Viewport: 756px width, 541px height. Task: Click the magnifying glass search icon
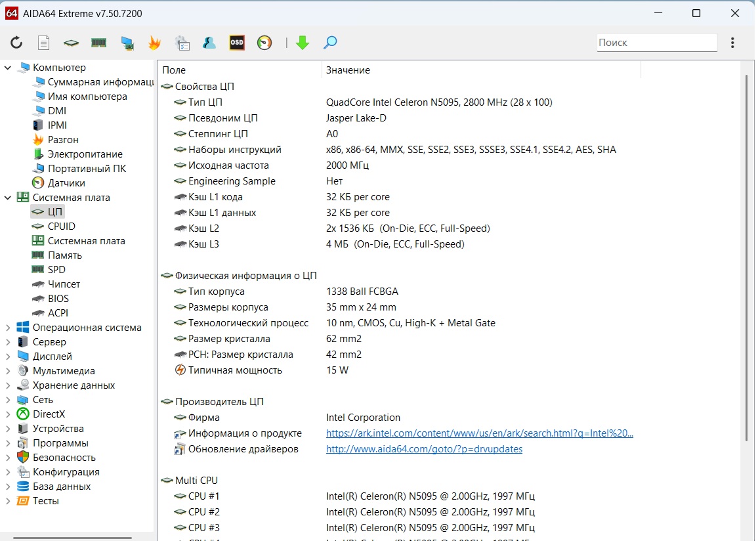[330, 43]
